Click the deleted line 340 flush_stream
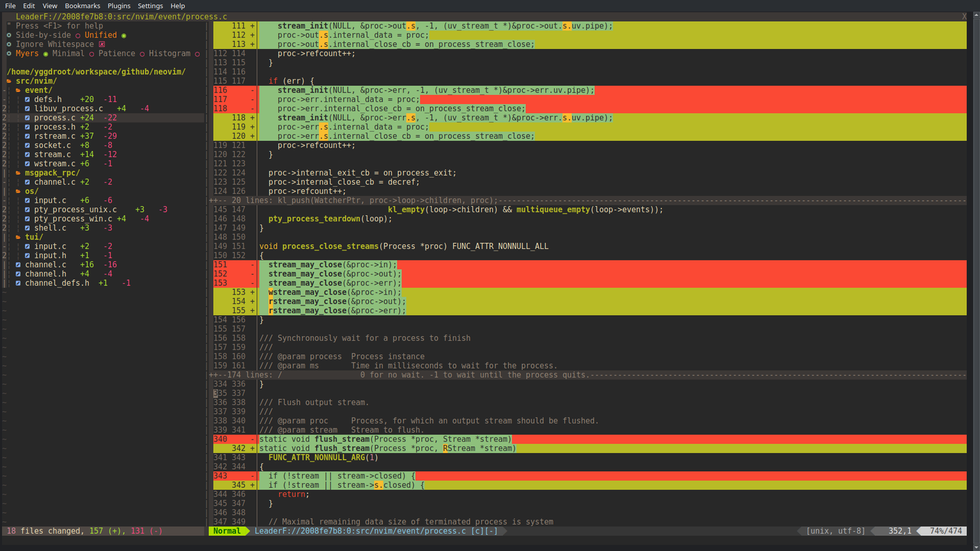The height and width of the screenshot is (551, 980). tap(385, 439)
